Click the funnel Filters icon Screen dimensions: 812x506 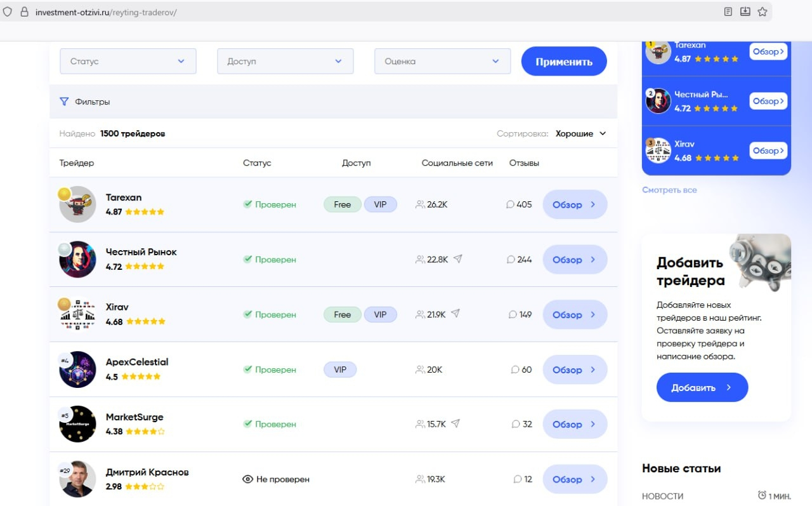(x=63, y=102)
